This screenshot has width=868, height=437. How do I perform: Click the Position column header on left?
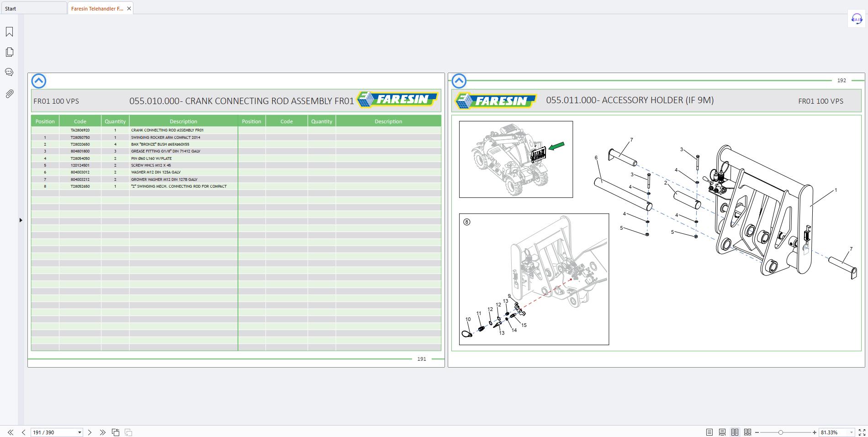click(x=45, y=121)
